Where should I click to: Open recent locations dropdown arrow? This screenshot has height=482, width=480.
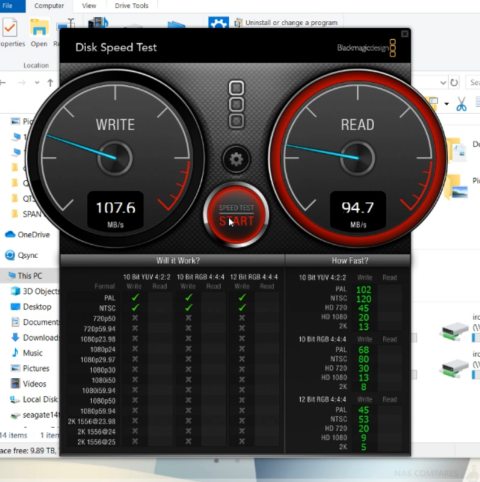37,83
